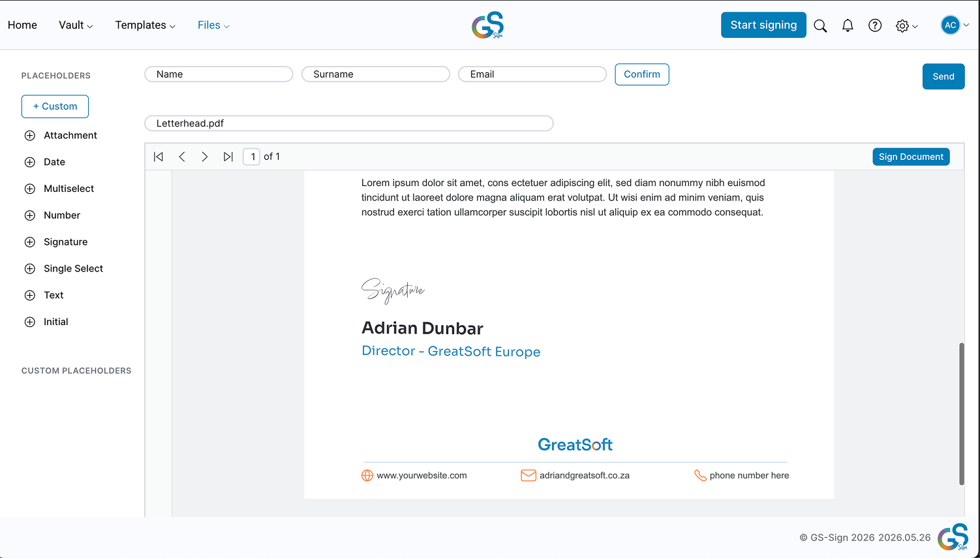Focus the Surname input field
The image size is (980, 558).
point(376,74)
